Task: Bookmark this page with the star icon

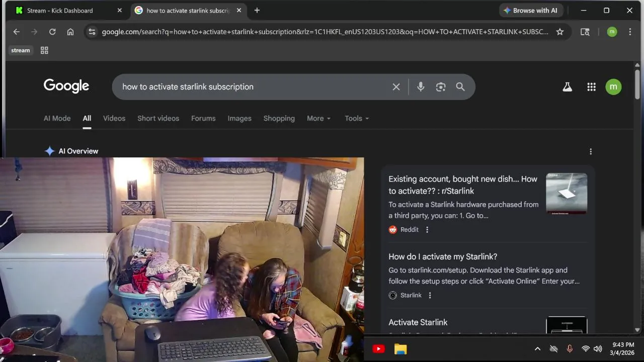Action: click(x=560, y=32)
